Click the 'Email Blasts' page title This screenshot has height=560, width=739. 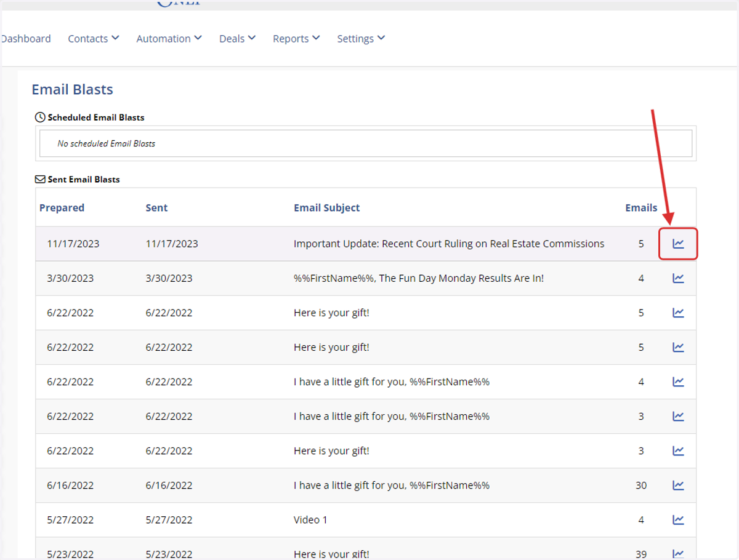(x=72, y=89)
